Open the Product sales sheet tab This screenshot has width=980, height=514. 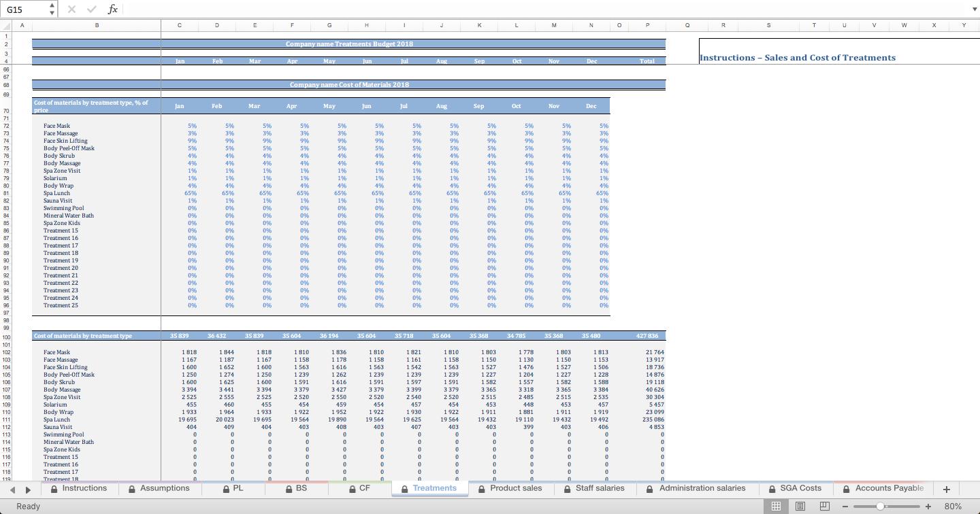click(x=510, y=488)
